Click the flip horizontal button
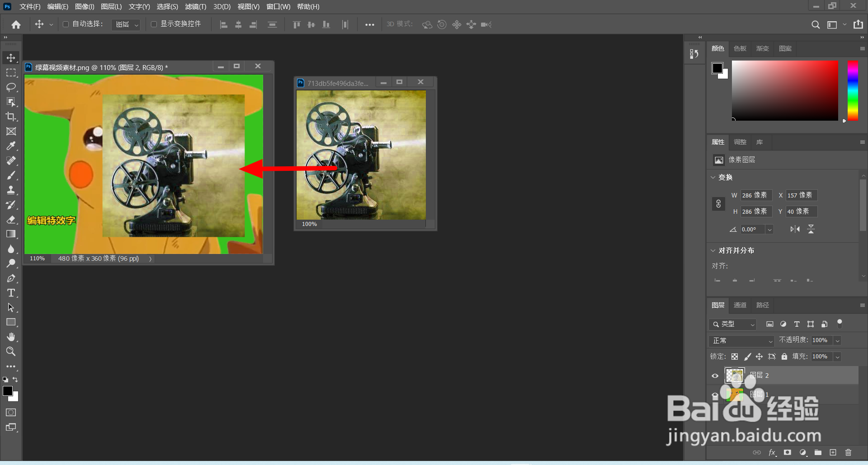Image resolution: width=868 pixels, height=465 pixels. 795,230
